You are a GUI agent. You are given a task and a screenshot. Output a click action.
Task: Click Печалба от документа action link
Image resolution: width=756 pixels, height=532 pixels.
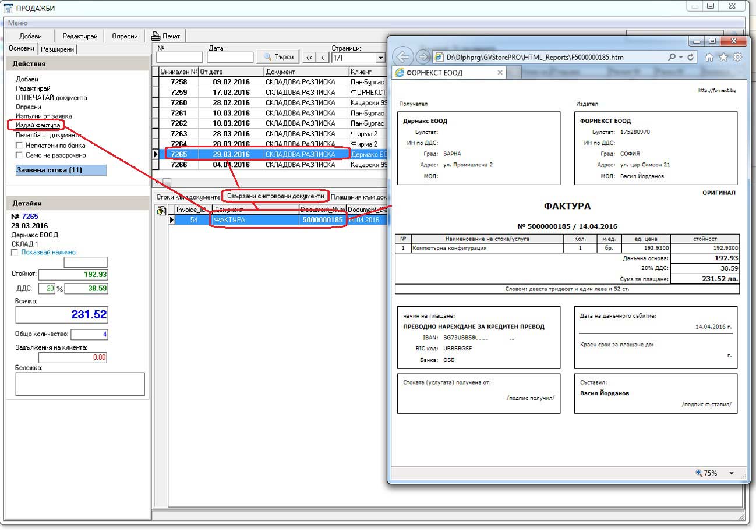(48, 135)
